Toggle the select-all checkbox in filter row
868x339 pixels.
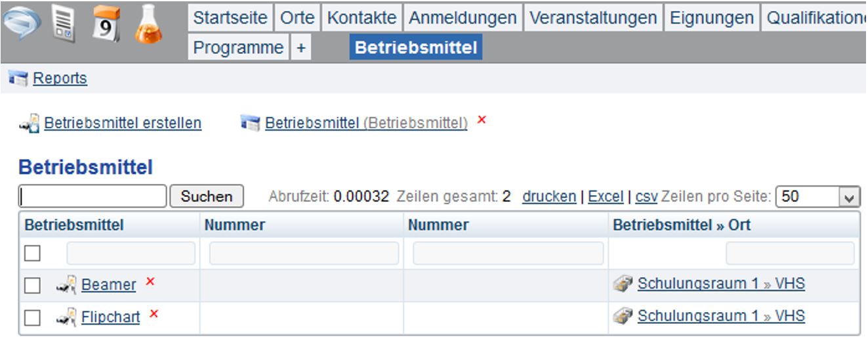pos(32,253)
